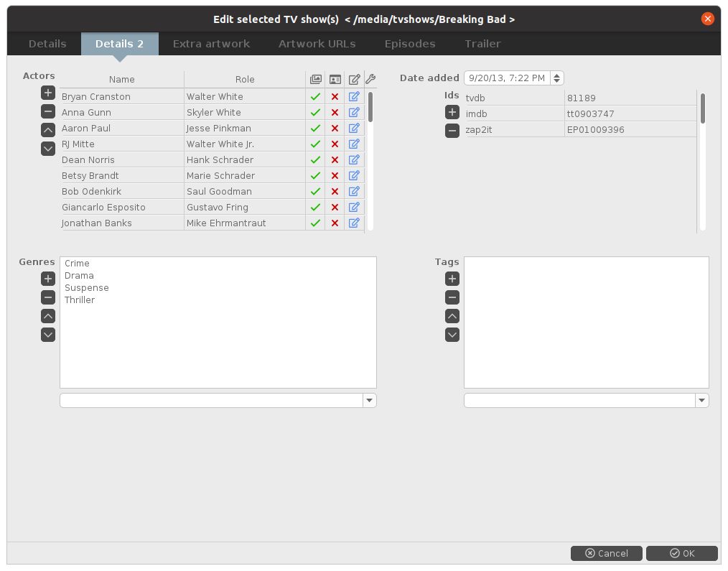Move selected actor up with arrow
The width and height of the screenshot is (728, 571).
[x=48, y=130]
